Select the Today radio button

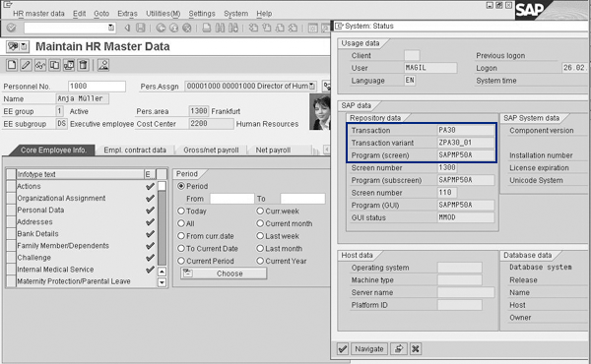click(181, 211)
